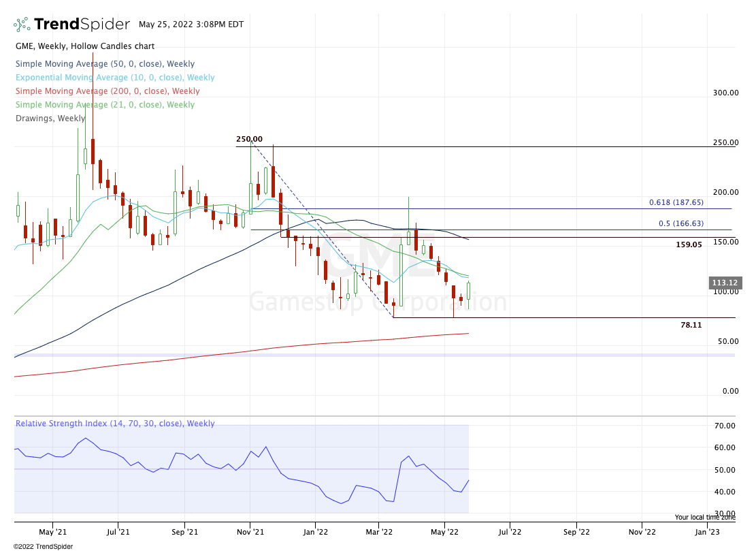Select the Exponential Moving Average (10) legend entry

(115, 77)
